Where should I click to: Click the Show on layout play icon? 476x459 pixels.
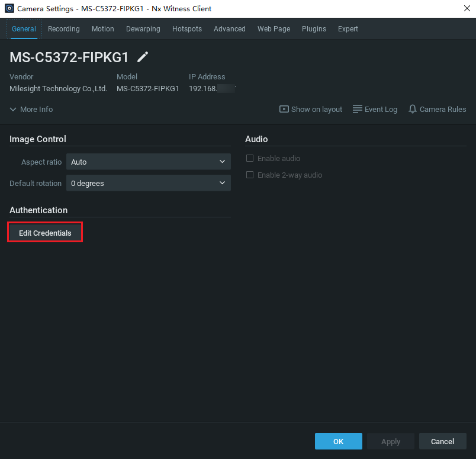(284, 109)
